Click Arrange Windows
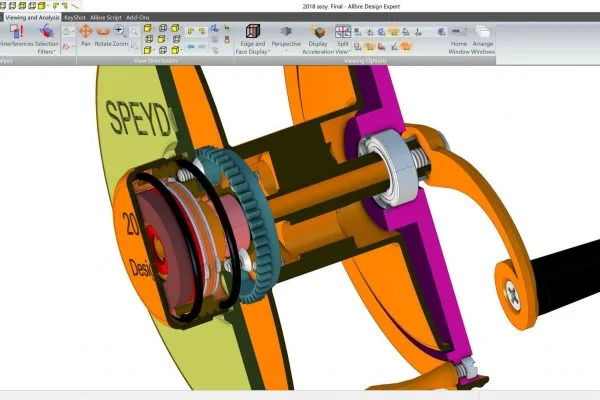 (x=483, y=39)
